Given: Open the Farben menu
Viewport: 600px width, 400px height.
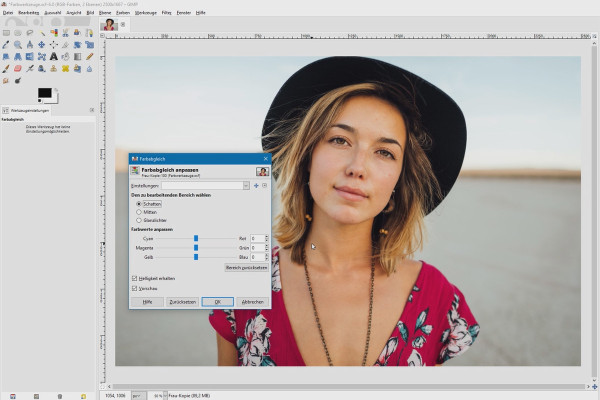Looking at the screenshot, I should [123, 13].
